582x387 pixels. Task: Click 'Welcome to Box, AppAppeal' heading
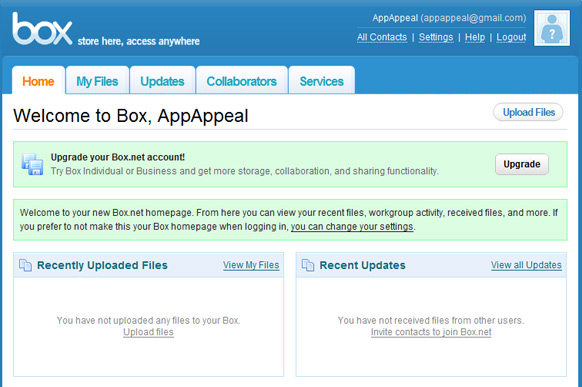pos(131,116)
